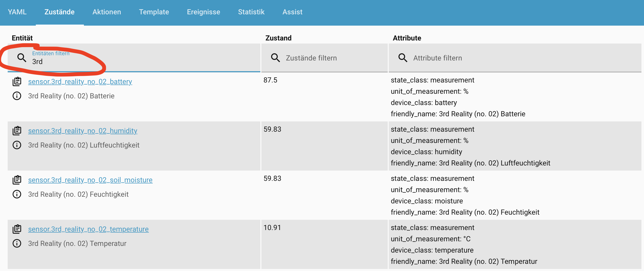Screen dimensions: 644x271
Task: Click the sensor.3rd_reality_no_02_humidity link
Action: [x=83, y=131]
